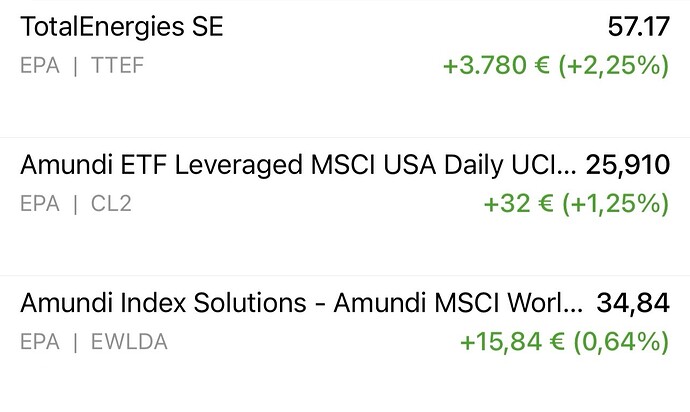Image resolution: width=690 pixels, height=412 pixels.
Task: Open the TotalEnergies SE stock entry
Action: click(x=121, y=27)
